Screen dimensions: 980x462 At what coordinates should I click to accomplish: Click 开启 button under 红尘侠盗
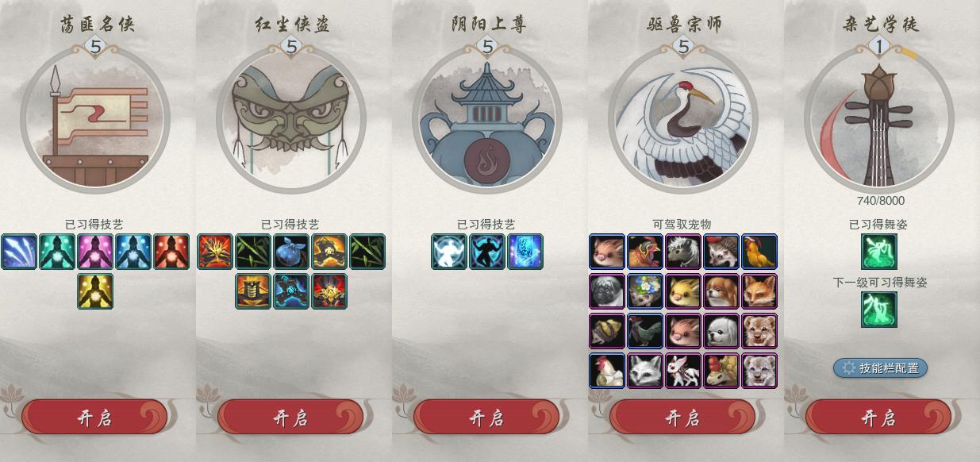tap(290, 417)
